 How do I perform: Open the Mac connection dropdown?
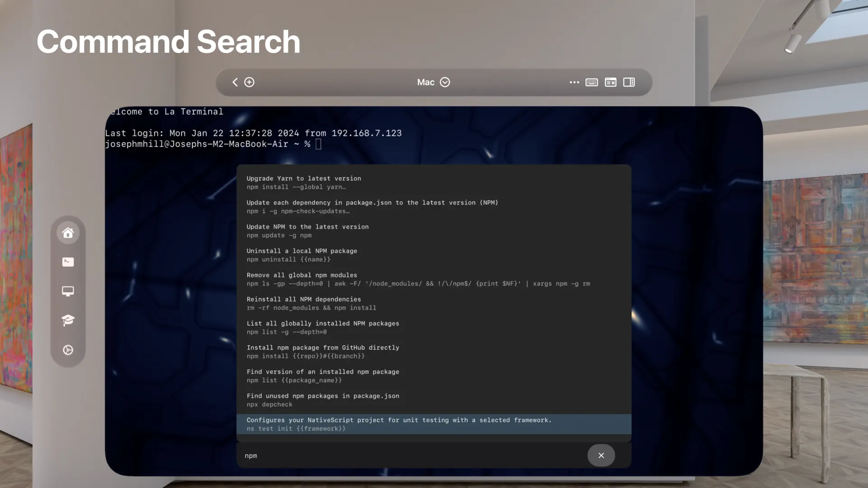[x=433, y=82]
